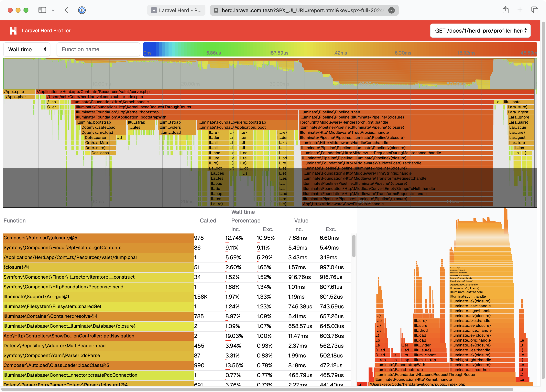Toggle sorting on the Inc. percentage column
This screenshot has width=546, height=392.
(x=235, y=229)
